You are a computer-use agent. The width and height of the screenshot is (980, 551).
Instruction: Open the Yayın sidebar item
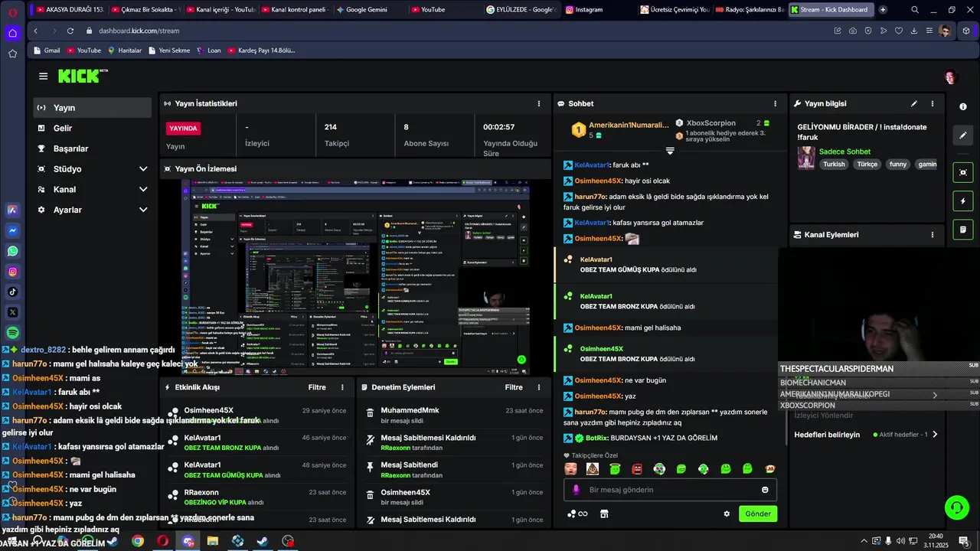[93, 108]
